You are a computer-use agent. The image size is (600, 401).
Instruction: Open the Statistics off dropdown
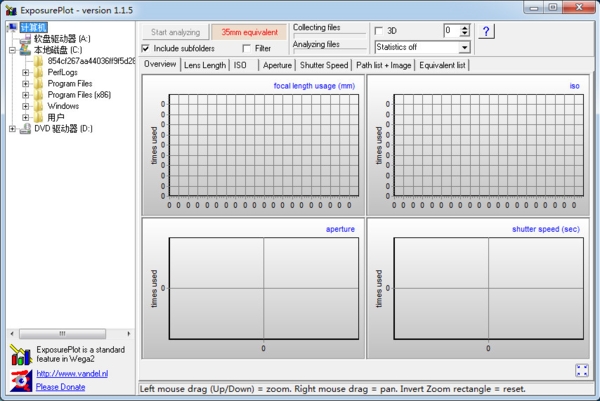tap(464, 47)
